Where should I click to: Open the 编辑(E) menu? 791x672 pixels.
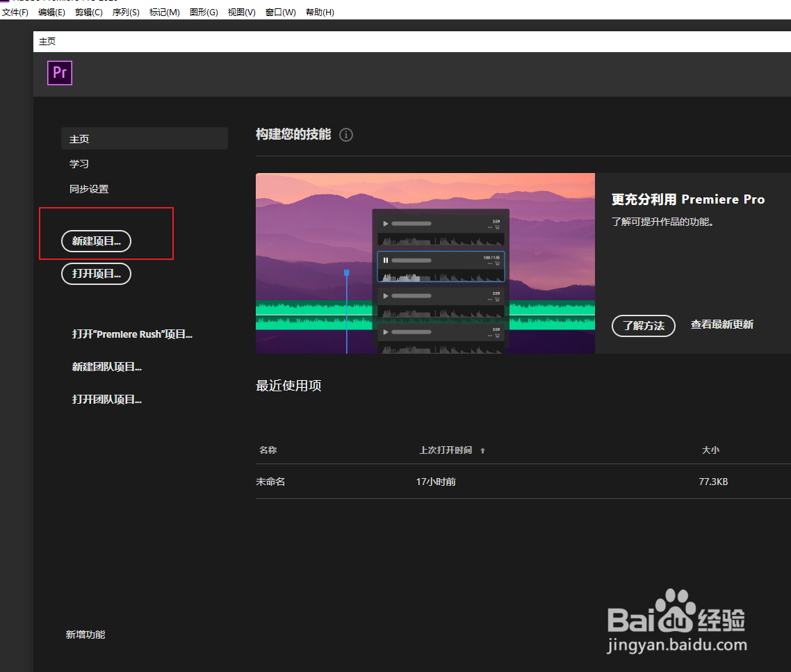coord(51,12)
